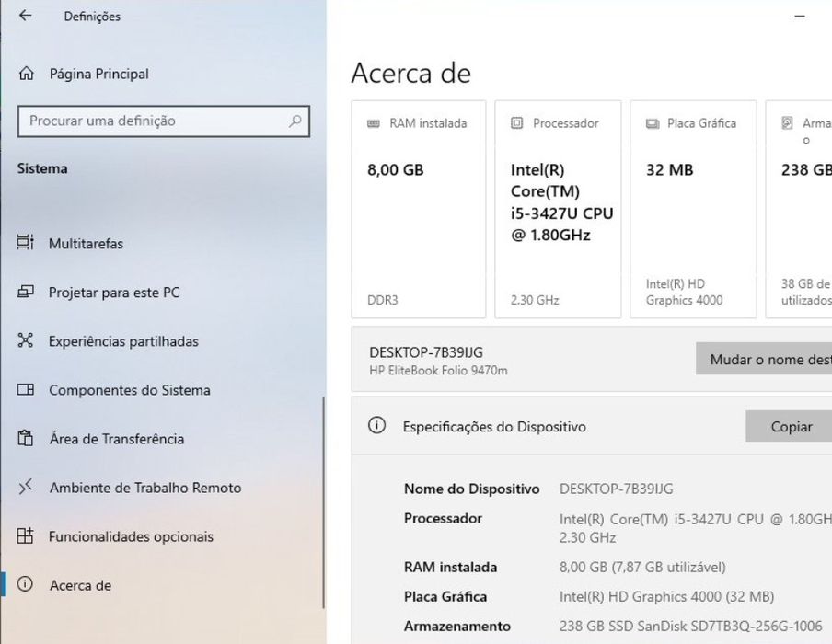Click the Experiências partilhadas icon
Screen dimensions: 832x644
(25, 340)
